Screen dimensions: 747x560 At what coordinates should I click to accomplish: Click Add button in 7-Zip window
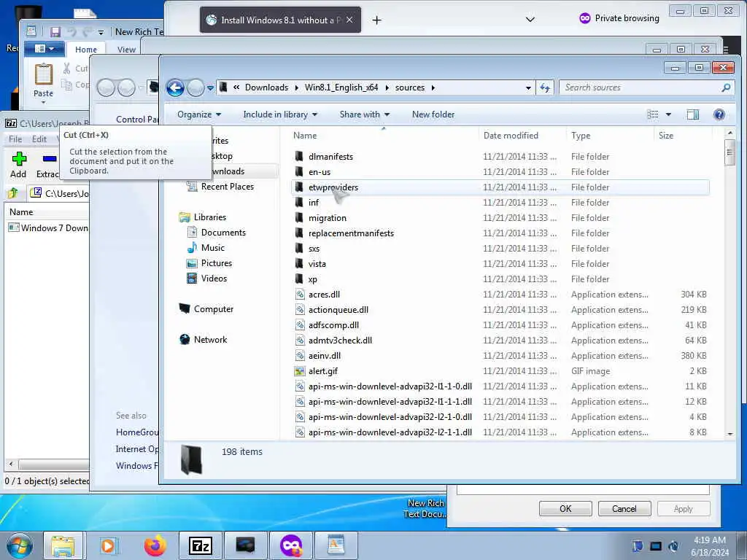point(18,165)
